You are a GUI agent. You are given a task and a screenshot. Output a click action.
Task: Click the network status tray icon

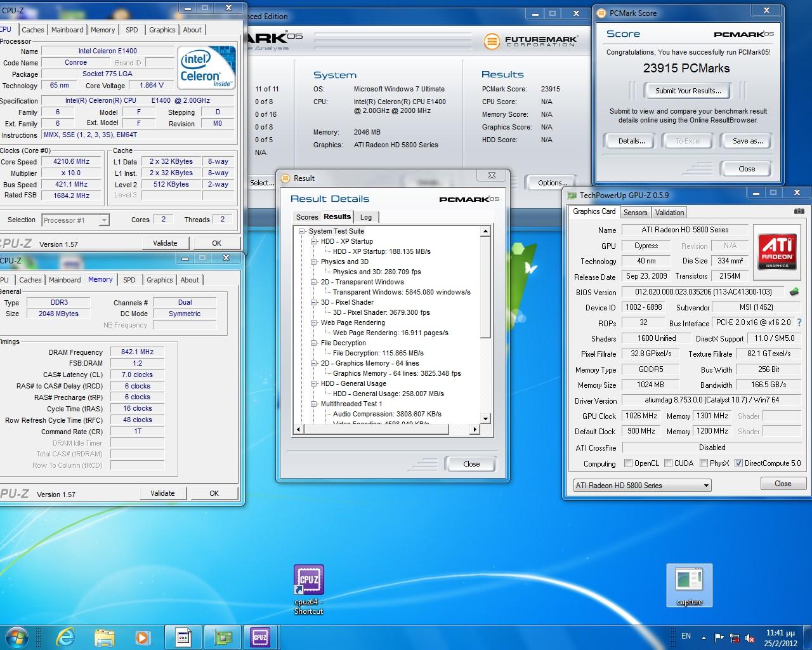tap(735, 637)
